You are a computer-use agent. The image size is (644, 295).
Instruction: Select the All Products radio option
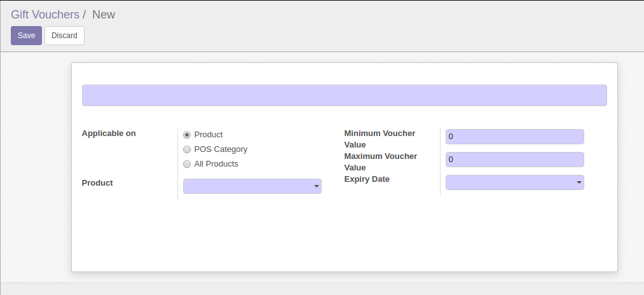tap(187, 164)
